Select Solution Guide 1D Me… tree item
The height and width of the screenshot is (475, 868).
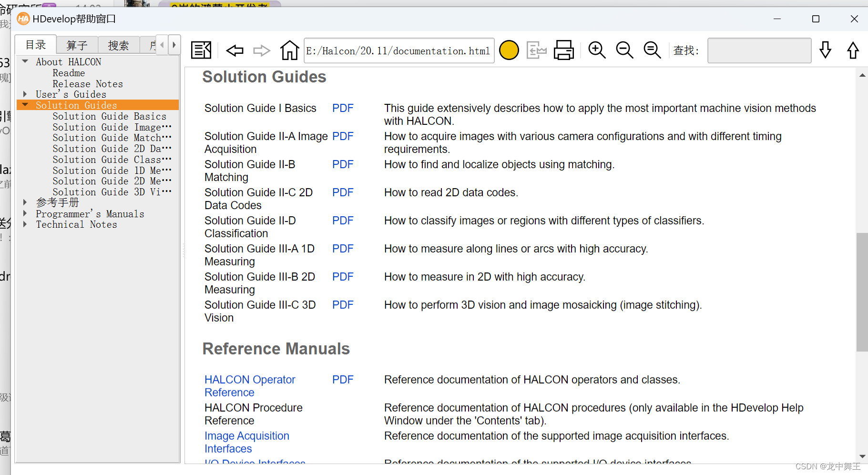point(112,171)
